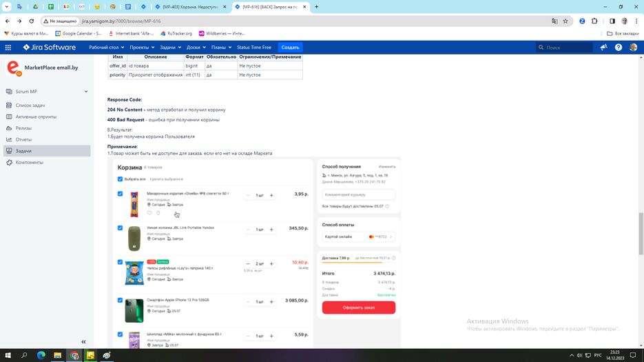Open the Windows Start menu
Screen dimensions: 644x362
point(8,355)
